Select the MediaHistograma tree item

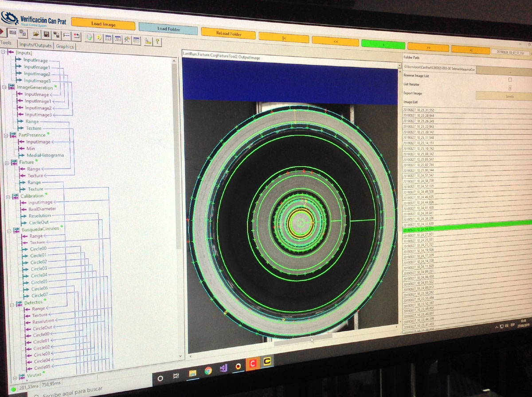[x=45, y=155]
